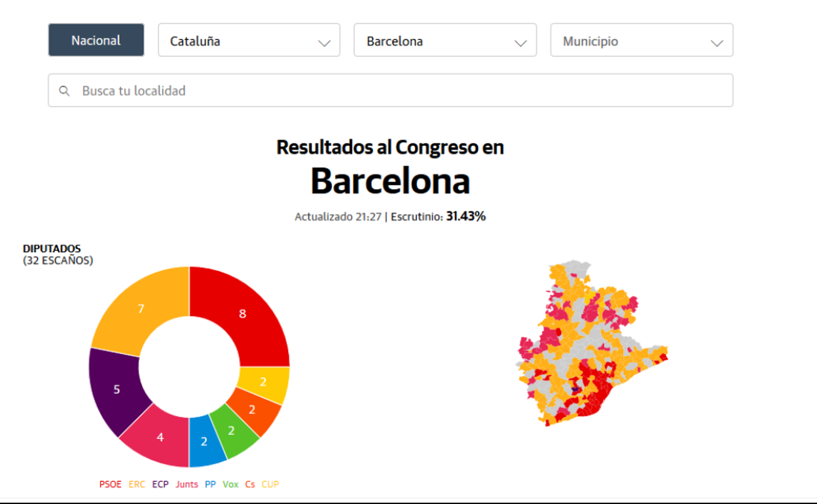Click the Junts label in the legend
817x504 pixels.
pos(187,484)
